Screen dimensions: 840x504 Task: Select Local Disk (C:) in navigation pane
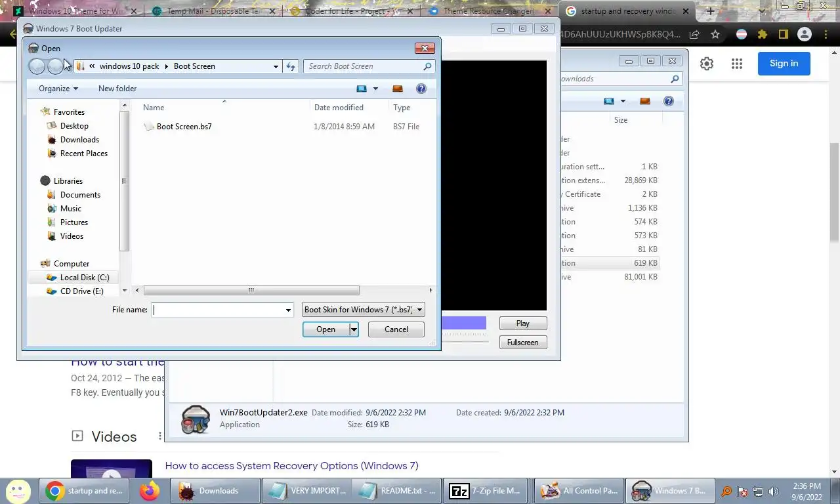85,277
